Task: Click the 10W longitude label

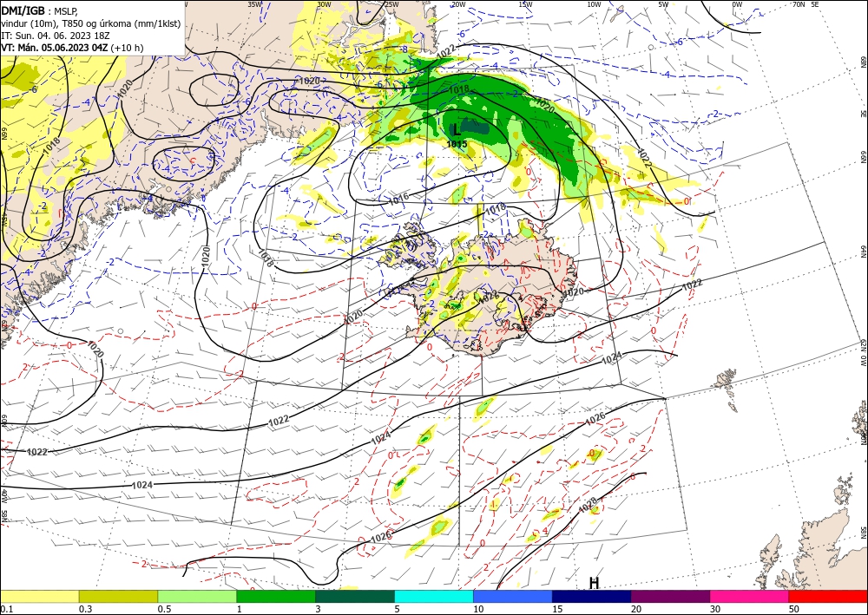Action: pyautogui.click(x=594, y=4)
